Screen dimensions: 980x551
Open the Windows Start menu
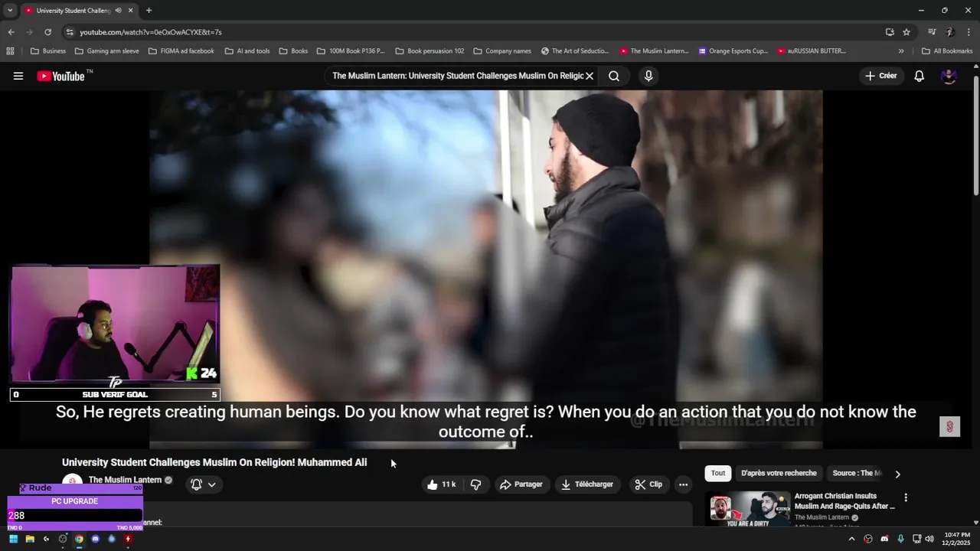pos(13,539)
